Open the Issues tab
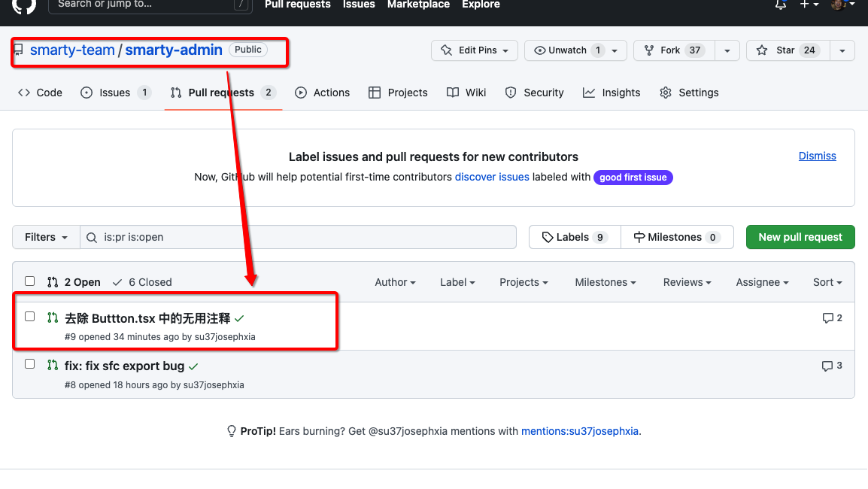 coord(114,93)
